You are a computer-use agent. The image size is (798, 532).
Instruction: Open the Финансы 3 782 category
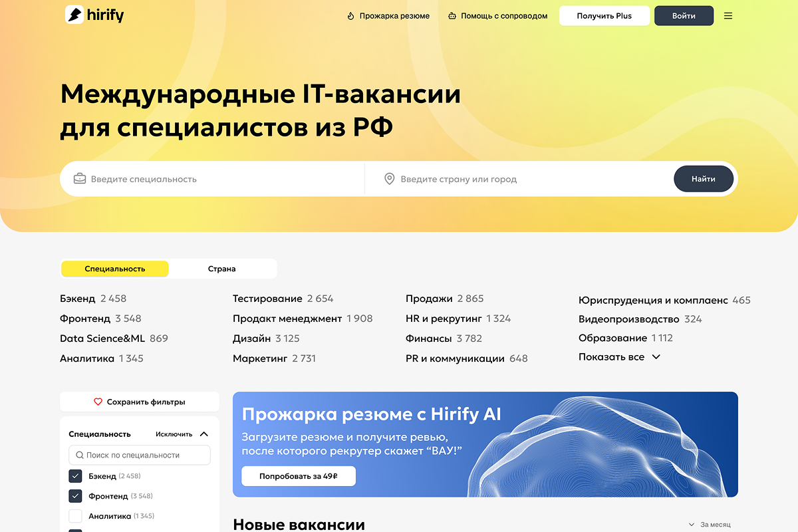[x=444, y=338]
